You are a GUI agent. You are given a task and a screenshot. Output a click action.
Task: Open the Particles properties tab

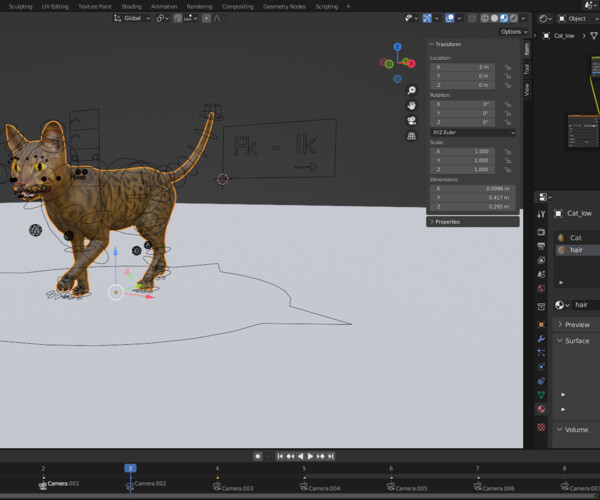tap(541, 353)
